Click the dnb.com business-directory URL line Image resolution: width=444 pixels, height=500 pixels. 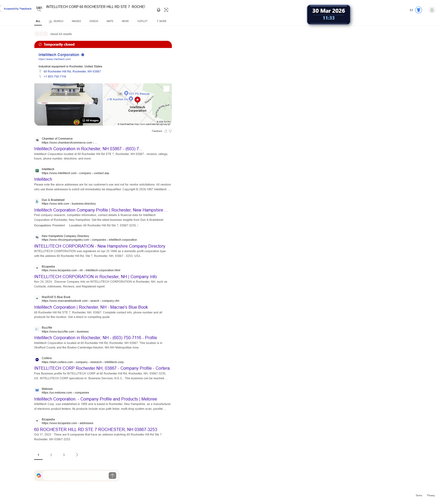[69, 204]
